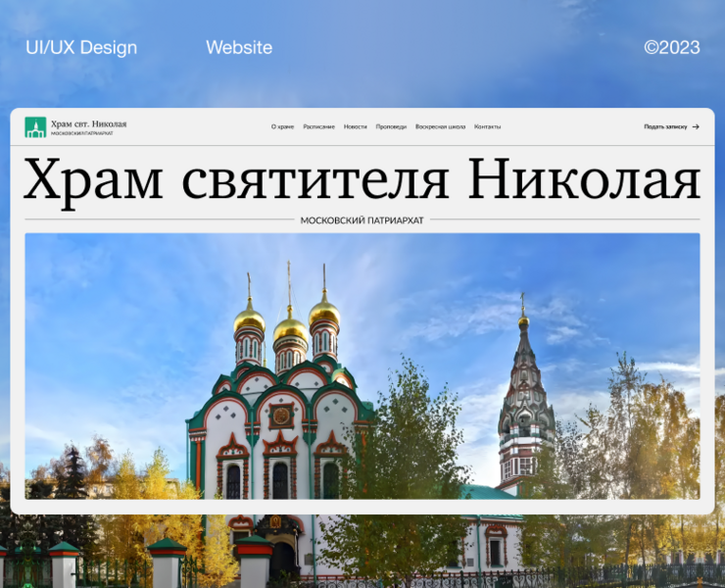Click the 'МОСКОВСКИЙ ПАТРИАРХАТ' centered subtitle
Viewport: 725px width, 588px height.
362,220
